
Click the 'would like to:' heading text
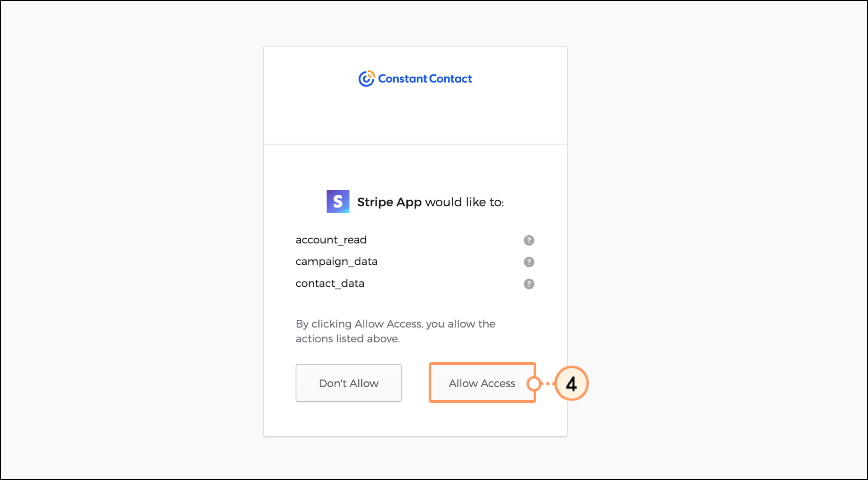click(464, 202)
